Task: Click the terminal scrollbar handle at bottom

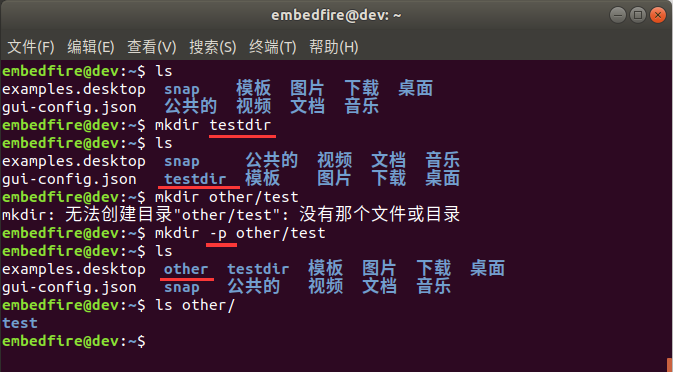Action: pyautogui.click(x=670, y=364)
